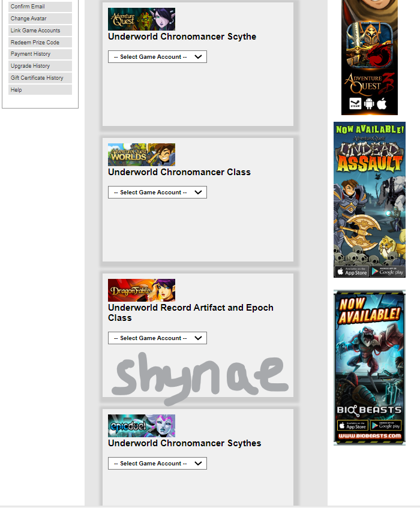This screenshot has width=420, height=508.
Task: Open the AdventureQuest 3D advertisement banner
Action: (x=370, y=58)
